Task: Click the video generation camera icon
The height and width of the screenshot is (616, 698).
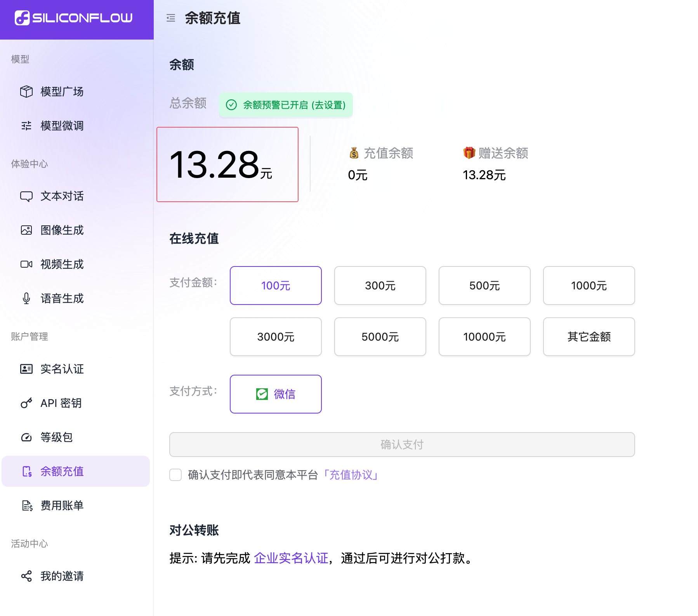Action: (26, 265)
